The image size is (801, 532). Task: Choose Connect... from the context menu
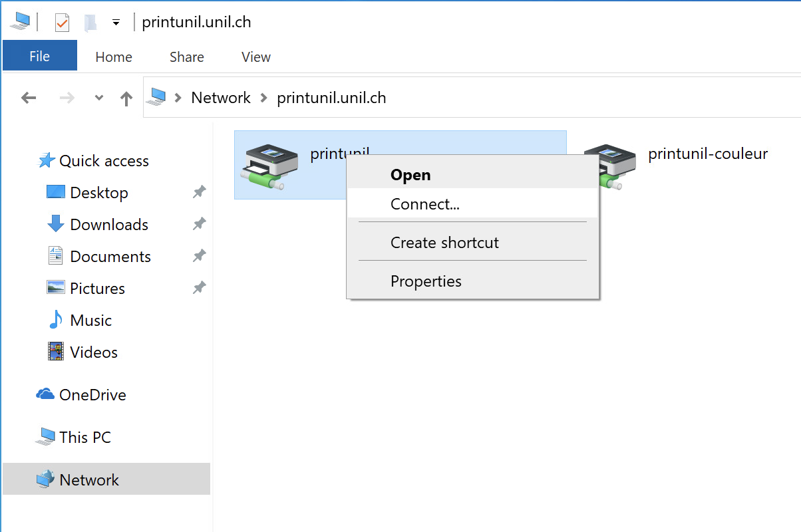click(x=424, y=204)
